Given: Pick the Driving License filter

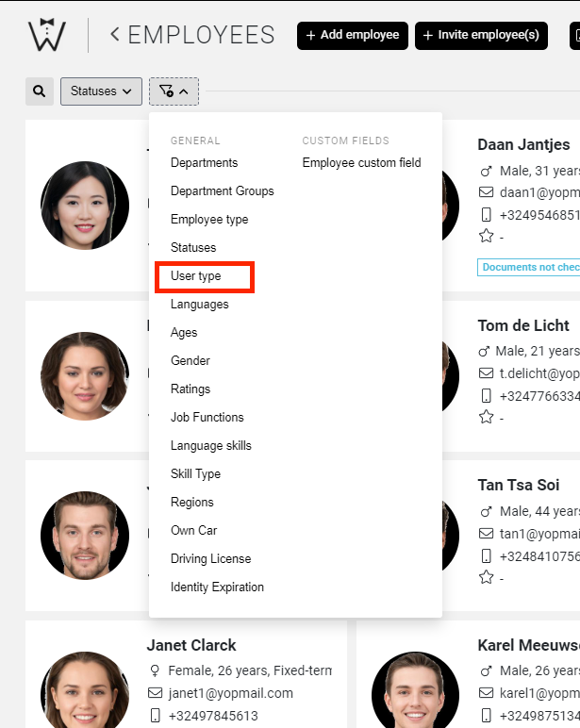Looking at the screenshot, I should pyautogui.click(x=210, y=559).
